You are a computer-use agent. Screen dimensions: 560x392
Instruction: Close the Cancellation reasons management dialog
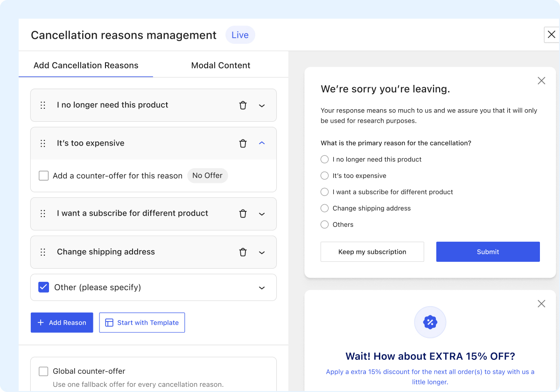click(x=552, y=35)
